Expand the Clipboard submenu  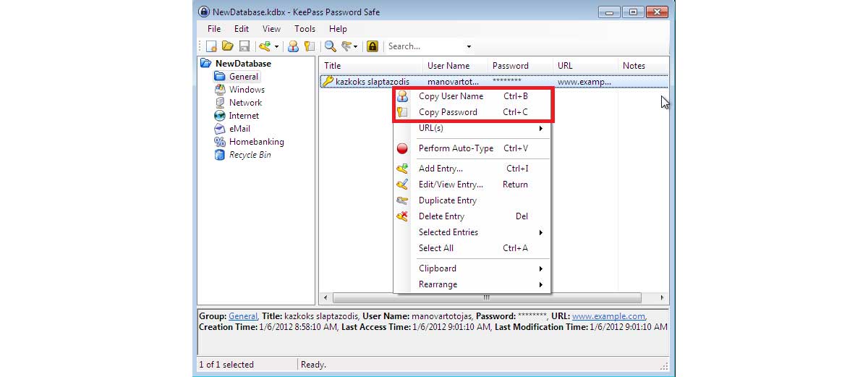(x=472, y=268)
